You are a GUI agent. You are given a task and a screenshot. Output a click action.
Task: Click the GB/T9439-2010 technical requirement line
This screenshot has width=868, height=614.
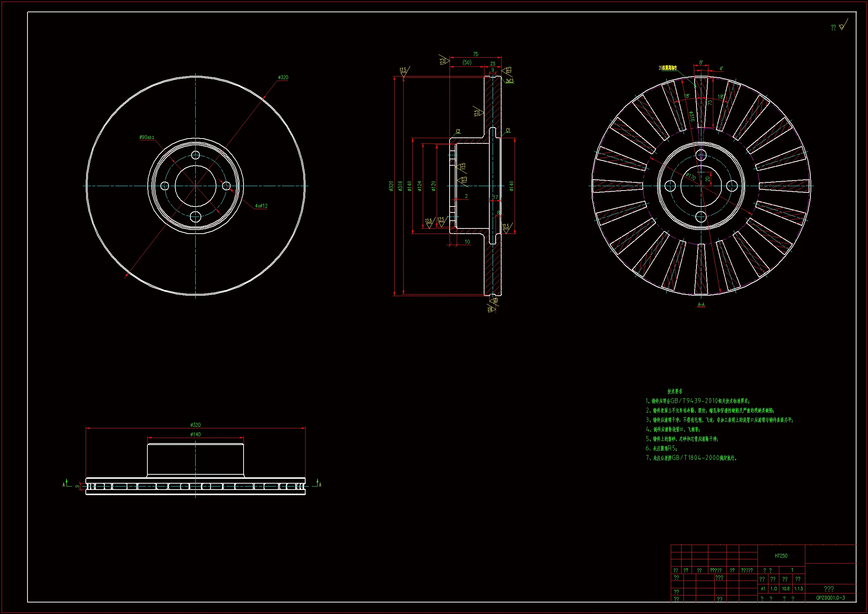[698, 401]
